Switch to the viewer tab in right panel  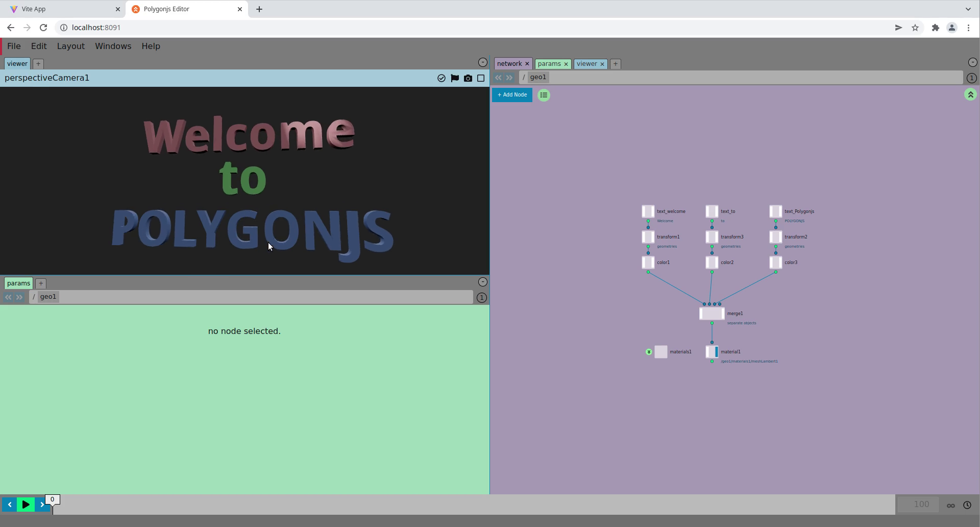pyautogui.click(x=587, y=64)
